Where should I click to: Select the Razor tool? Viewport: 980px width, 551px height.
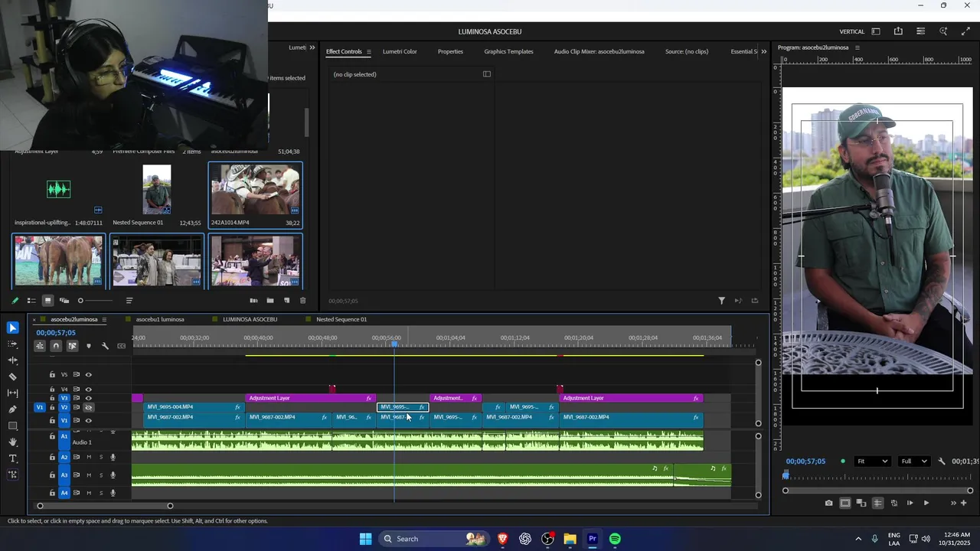click(x=12, y=377)
